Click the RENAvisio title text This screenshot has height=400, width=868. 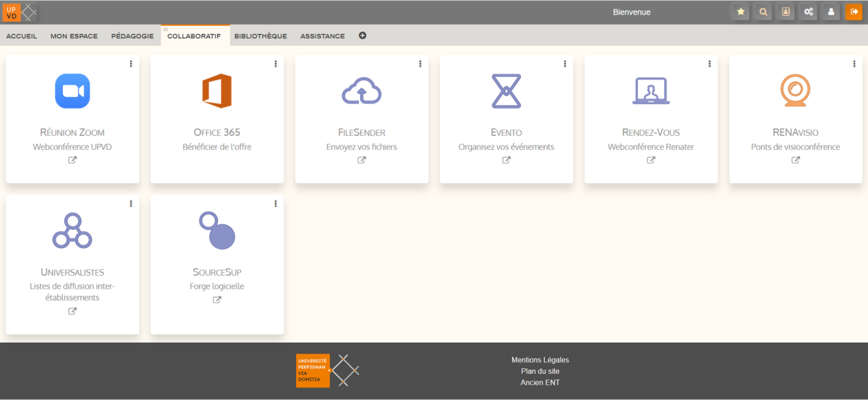[x=796, y=132]
